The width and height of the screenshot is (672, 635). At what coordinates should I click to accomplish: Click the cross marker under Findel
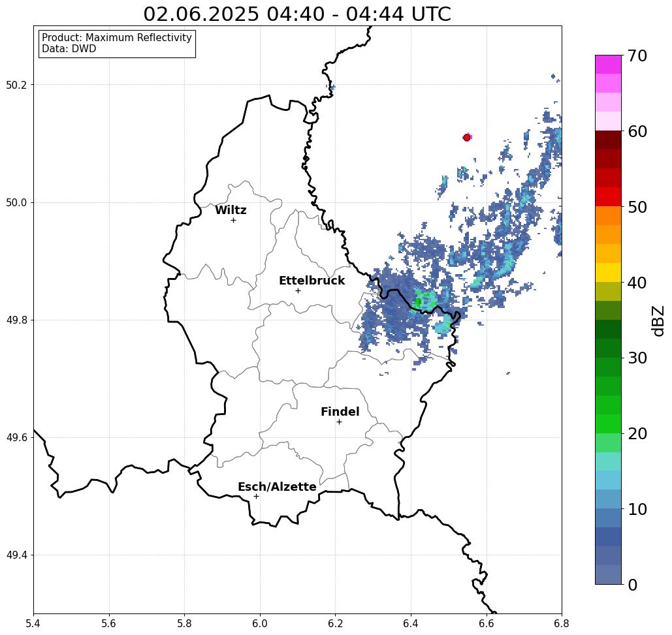coord(339,422)
